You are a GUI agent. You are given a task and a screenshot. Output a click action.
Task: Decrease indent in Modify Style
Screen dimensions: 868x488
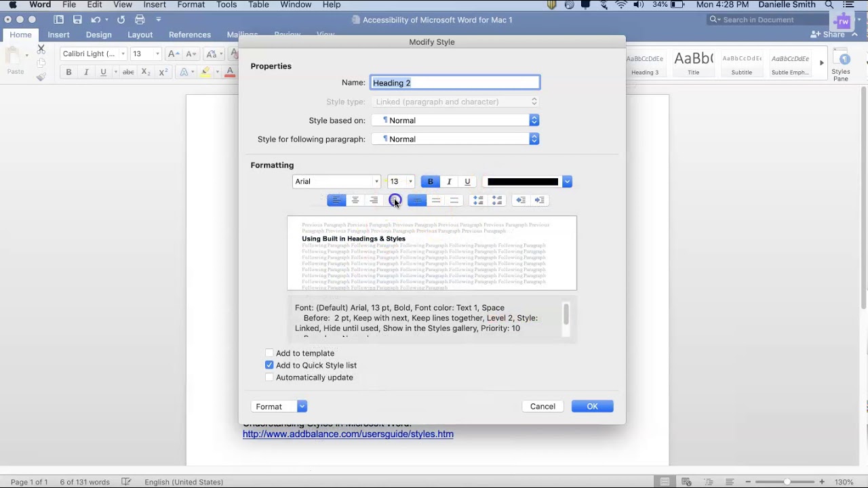point(521,200)
